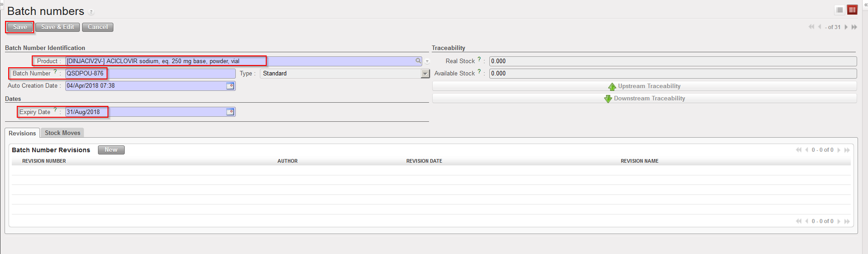Screen dimensions: 868x254
Task: Cancel the batch number form
Action: pyautogui.click(x=98, y=27)
